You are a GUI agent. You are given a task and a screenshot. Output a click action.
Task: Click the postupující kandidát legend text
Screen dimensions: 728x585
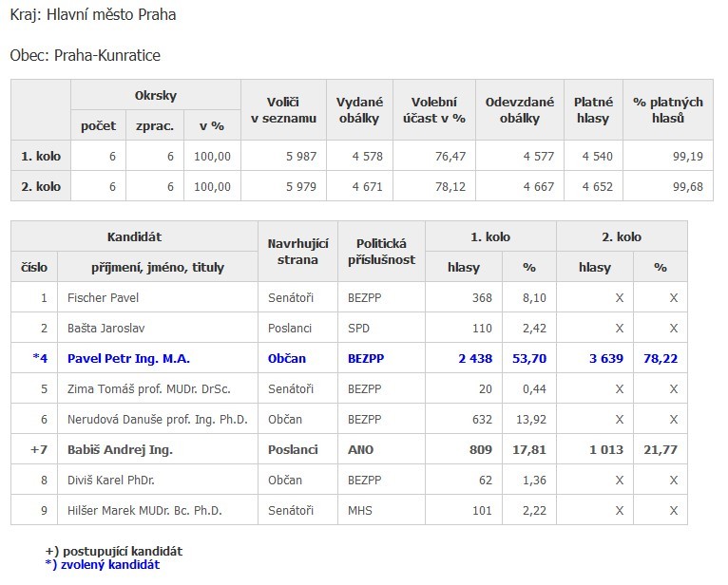(114, 551)
